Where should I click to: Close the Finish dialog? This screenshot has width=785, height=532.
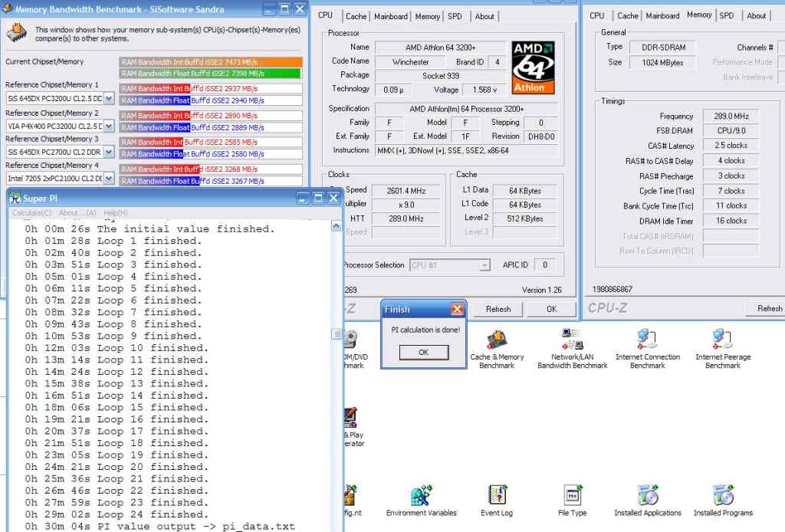click(457, 309)
